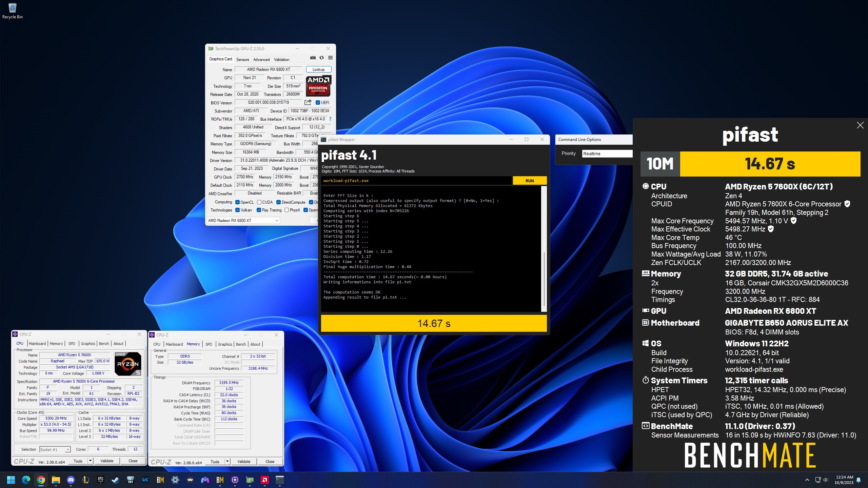Image resolution: width=868 pixels, height=488 pixels.
Task: Launch Microsoft Edge from taskbar
Action: (26, 480)
